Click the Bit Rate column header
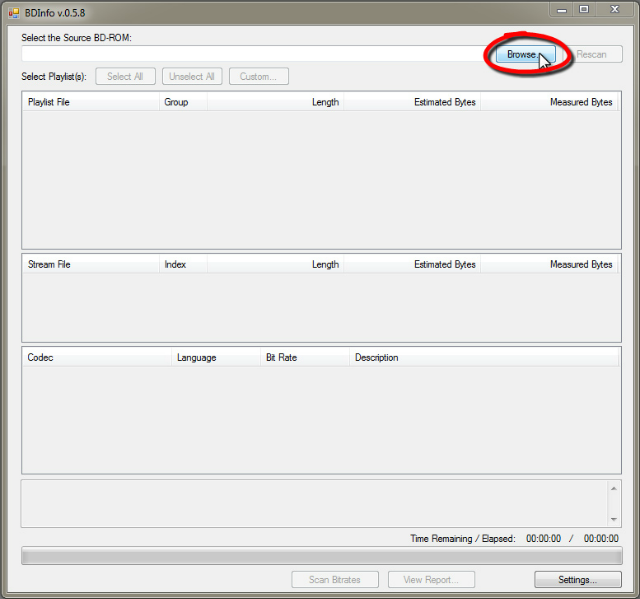This screenshot has height=599, width=640. coord(305,357)
